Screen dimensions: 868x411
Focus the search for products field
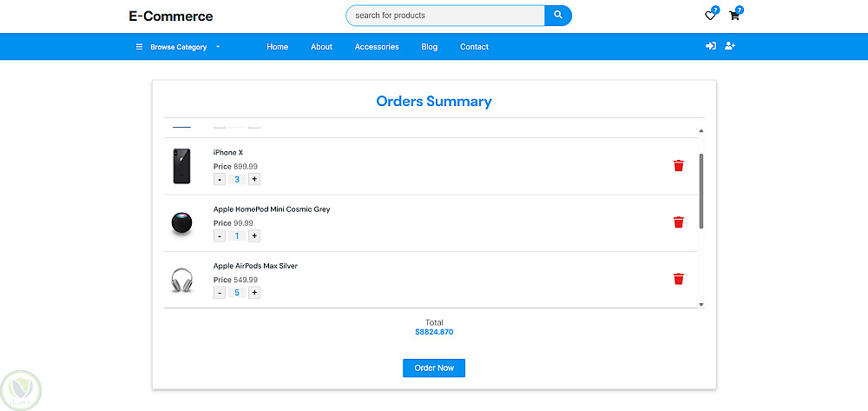(445, 16)
